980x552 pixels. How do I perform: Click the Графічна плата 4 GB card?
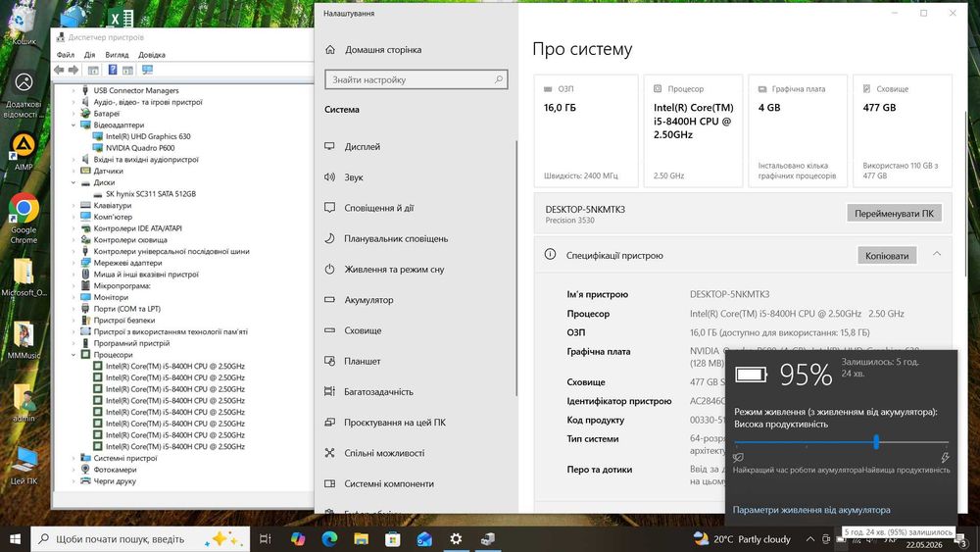pos(798,130)
